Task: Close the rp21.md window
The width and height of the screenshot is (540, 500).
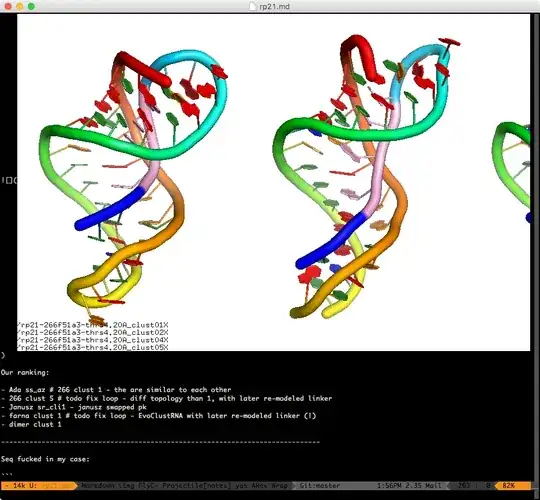Action: coord(8,6)
